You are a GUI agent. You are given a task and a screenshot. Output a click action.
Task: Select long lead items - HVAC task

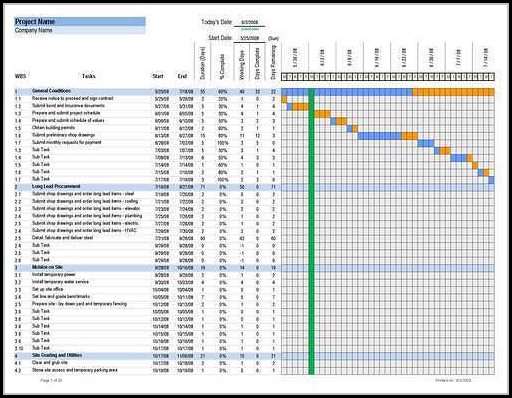[84, 231]
